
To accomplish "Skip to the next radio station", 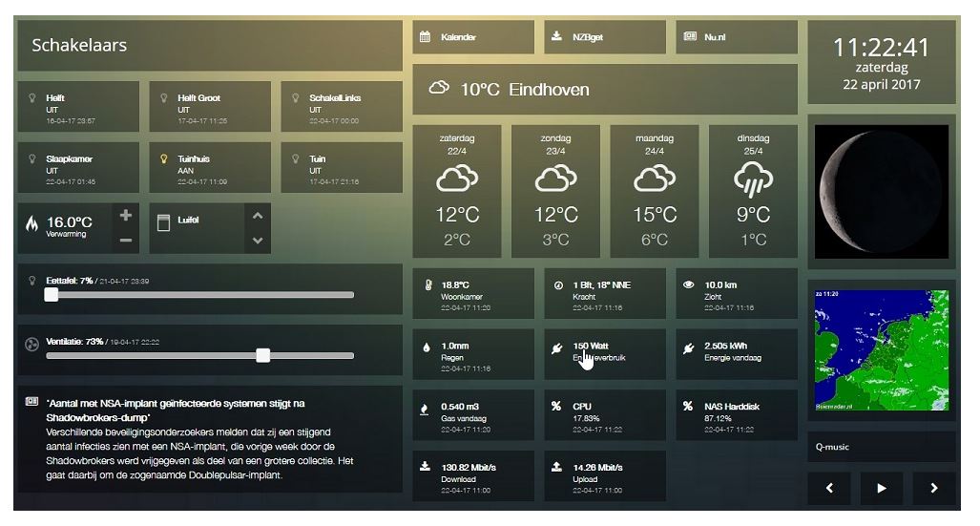I will click(932, 488).
